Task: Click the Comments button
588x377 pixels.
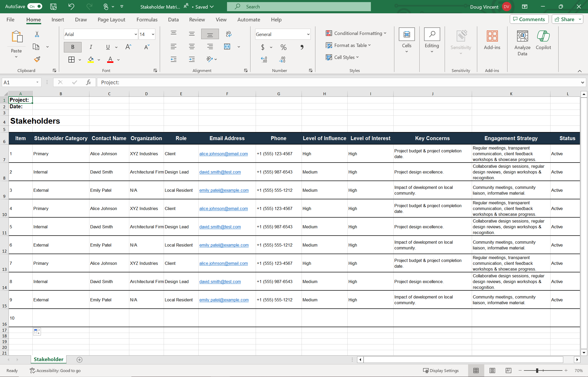Action: [x=529, y=19]
